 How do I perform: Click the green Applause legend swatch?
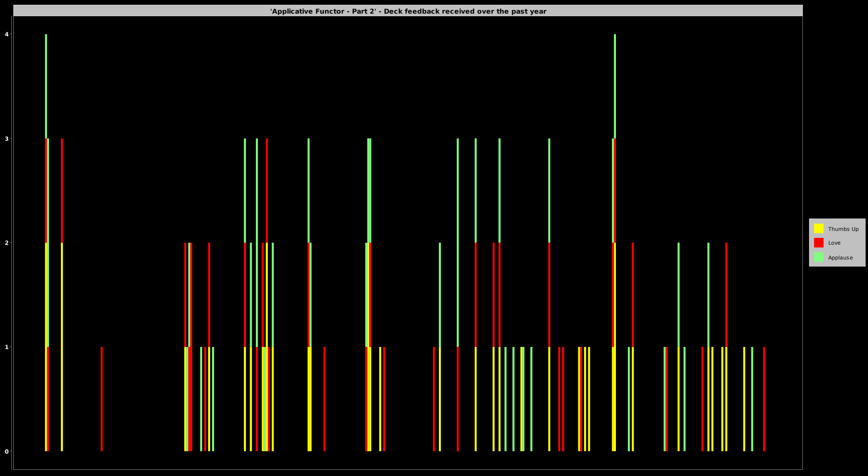pos(819,257)
